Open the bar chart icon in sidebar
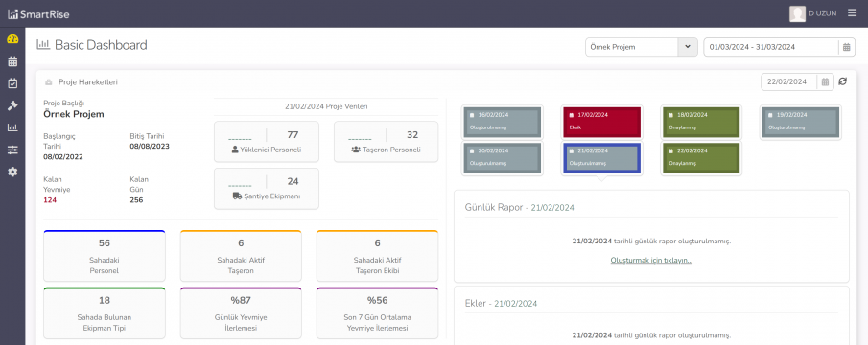This screenshot has width=868, height=345. point(12,127)
